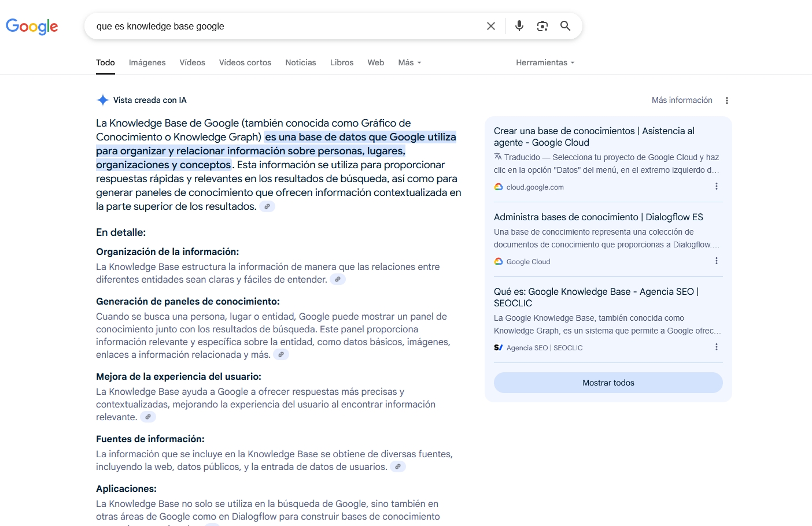Click the Aplicaciones: heading

click(x=126, y=488)
